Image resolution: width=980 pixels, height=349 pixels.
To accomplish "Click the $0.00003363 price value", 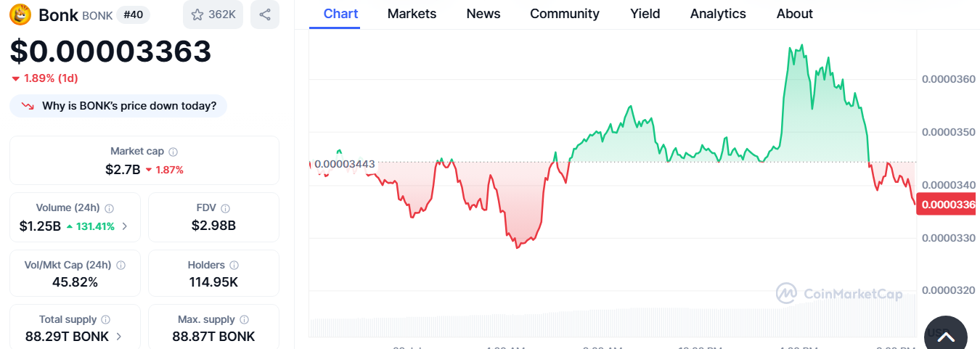I will [x=110, y=51].
